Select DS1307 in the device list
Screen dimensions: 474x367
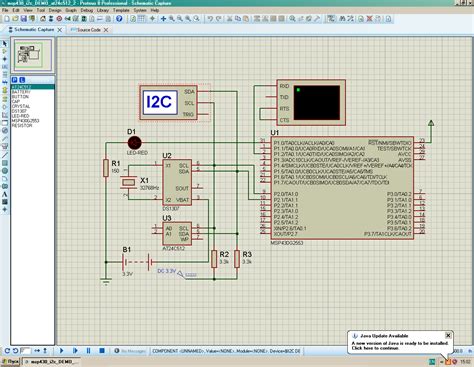(x=19, y=111)
